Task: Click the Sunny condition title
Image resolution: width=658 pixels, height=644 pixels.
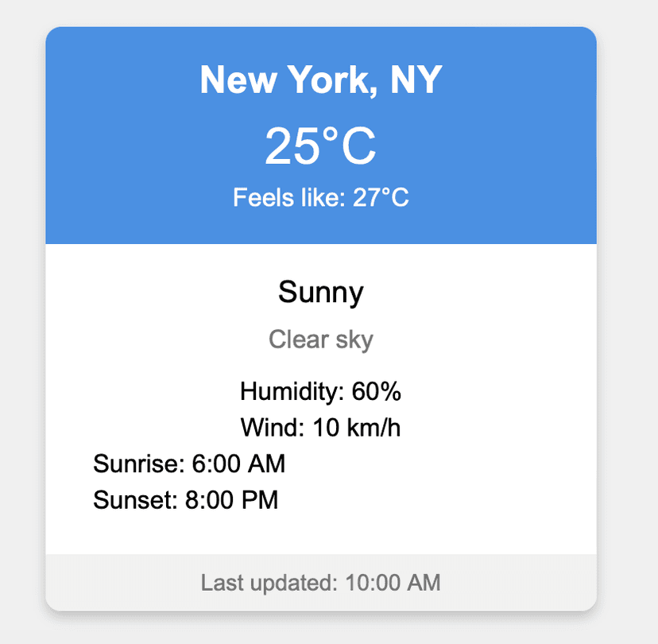Action: click(x=320, y=293)
